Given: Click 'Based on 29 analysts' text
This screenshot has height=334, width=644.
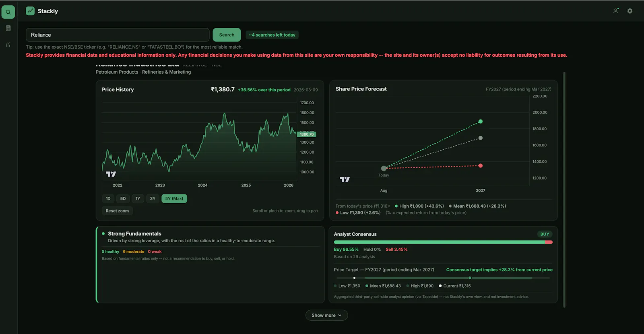Looking at the screenshot, I should [354, 257].
